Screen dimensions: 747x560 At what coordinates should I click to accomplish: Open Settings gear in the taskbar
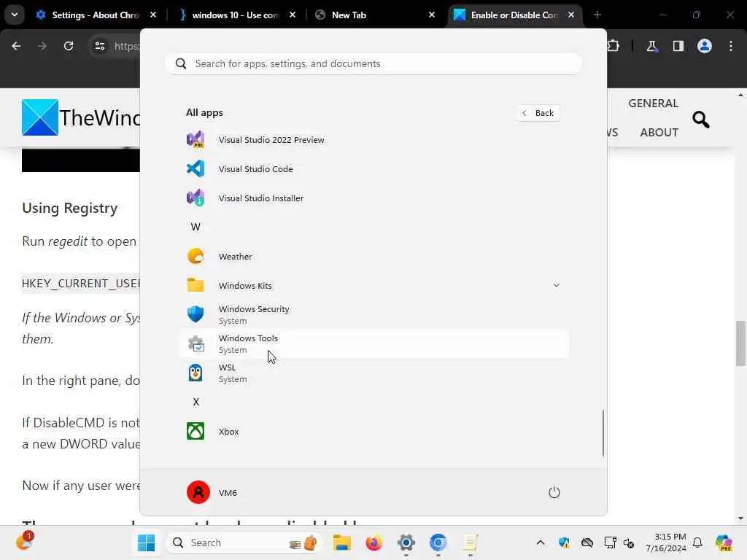click(406, 542)
